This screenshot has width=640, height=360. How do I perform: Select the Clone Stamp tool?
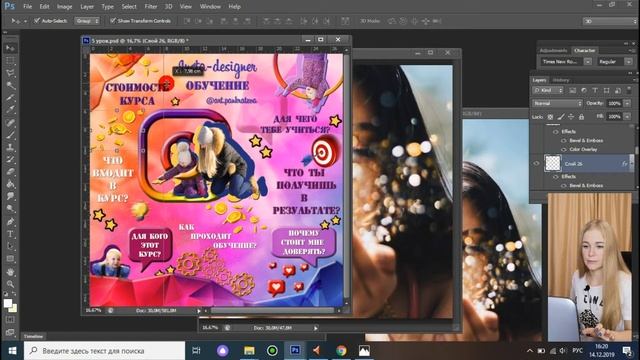[10, 147]
